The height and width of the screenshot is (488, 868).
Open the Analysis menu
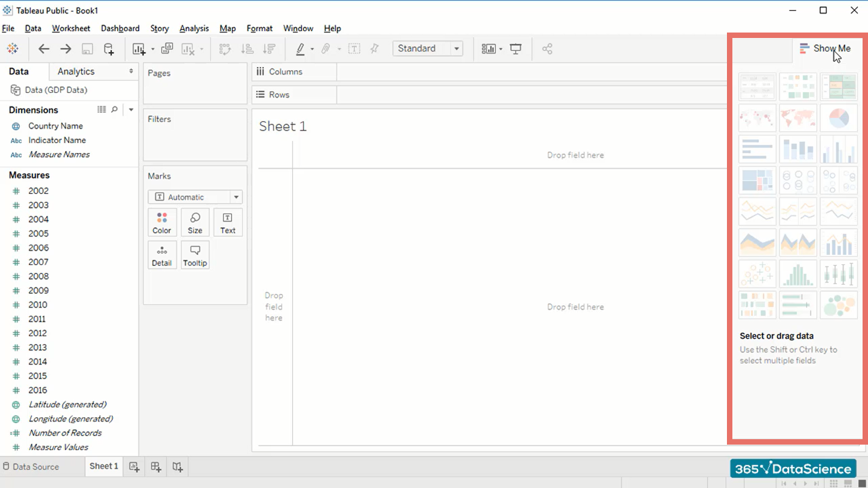click(194, 28)
